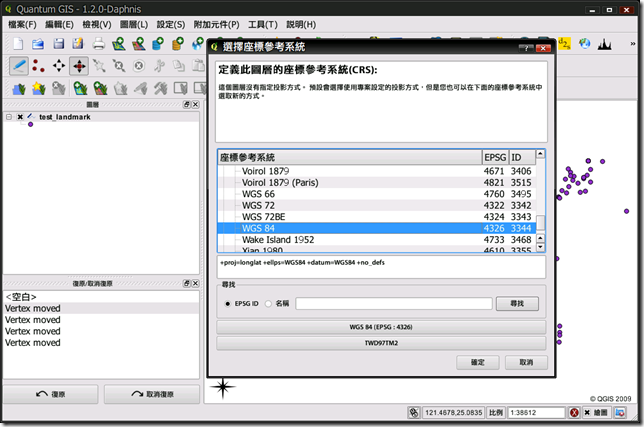Screen dimensions: 644x427
Task: Open the 圖層(L) menu
Action: [134, 25]
